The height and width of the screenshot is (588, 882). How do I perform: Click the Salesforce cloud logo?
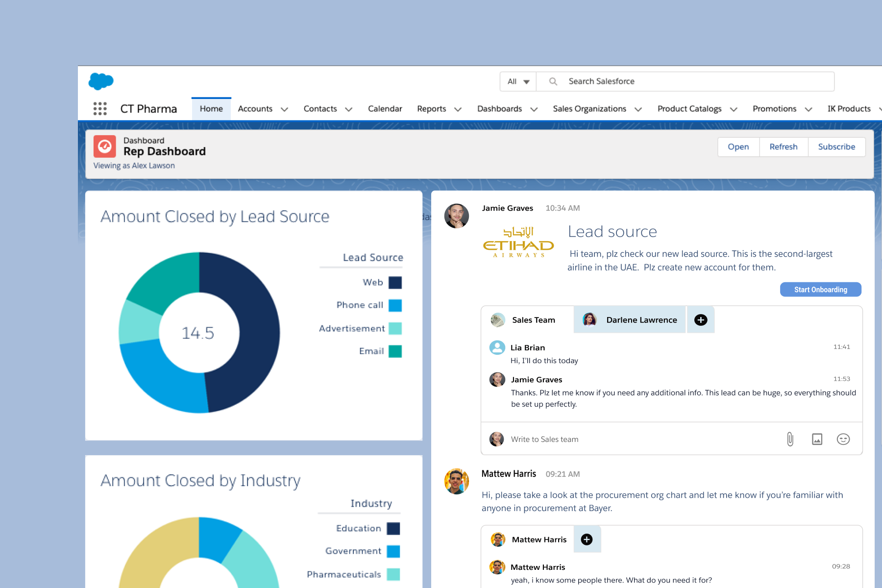(101, 81)
